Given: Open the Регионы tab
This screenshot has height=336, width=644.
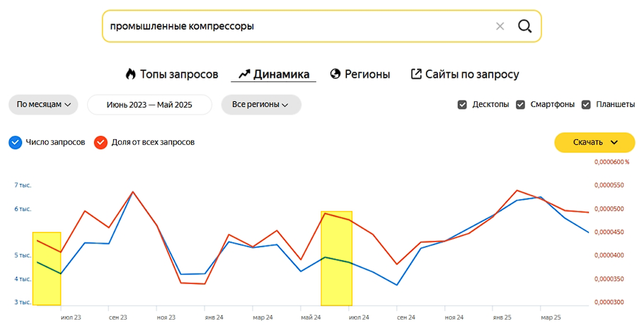Looking at the screenshot, I should [367, 74].
